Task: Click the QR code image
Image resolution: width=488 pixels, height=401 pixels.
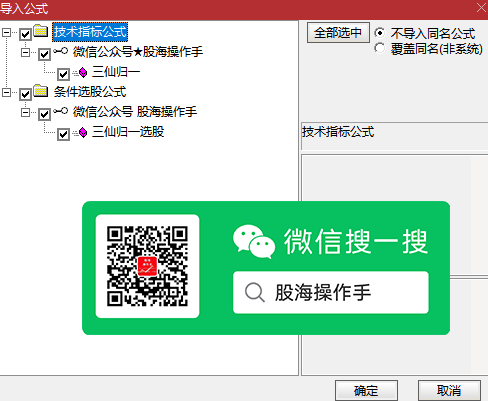Action: (x=147, y=266)
